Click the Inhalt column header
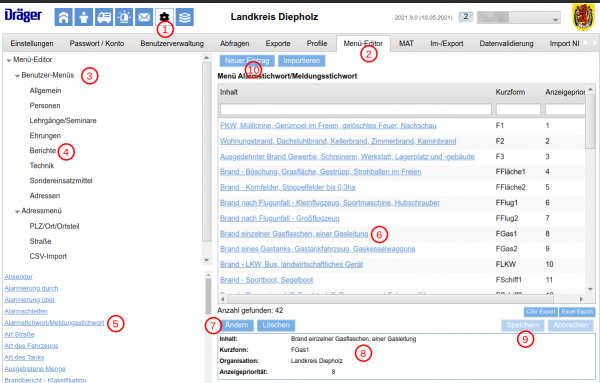Screen dimensions: 600x383 (229, 92)
